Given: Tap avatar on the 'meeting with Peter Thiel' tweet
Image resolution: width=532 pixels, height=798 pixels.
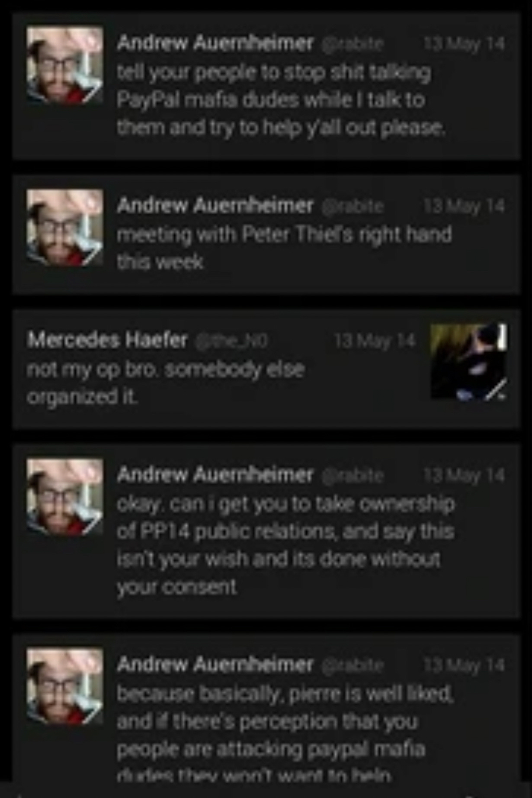Looking at the screenshot, I should pyautogui.click(x=65, y=227).
